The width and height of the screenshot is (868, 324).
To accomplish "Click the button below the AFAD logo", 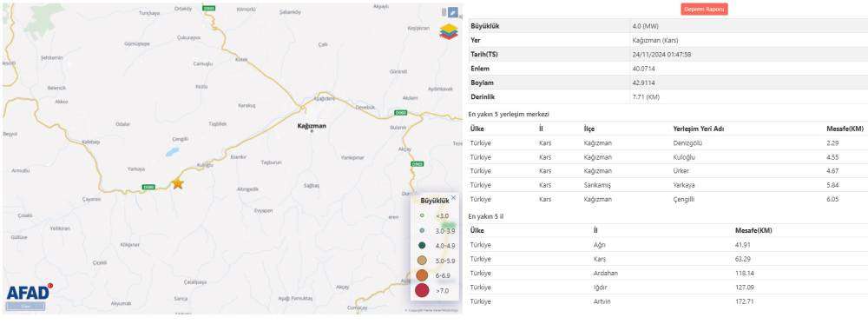I will (26, 306).
